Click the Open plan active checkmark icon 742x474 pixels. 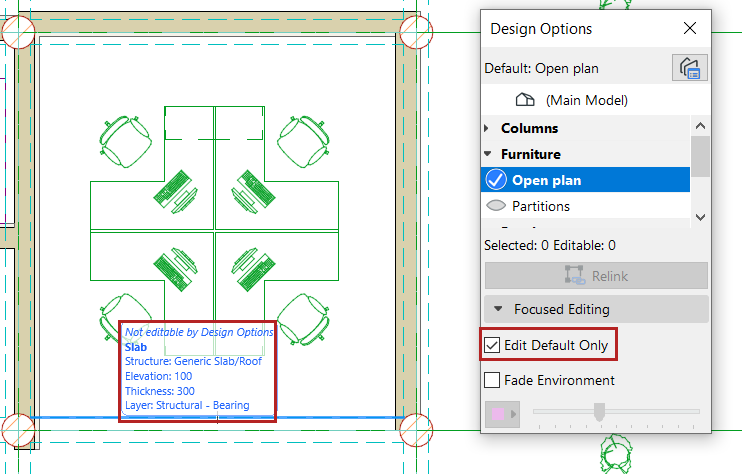[496, 180]
